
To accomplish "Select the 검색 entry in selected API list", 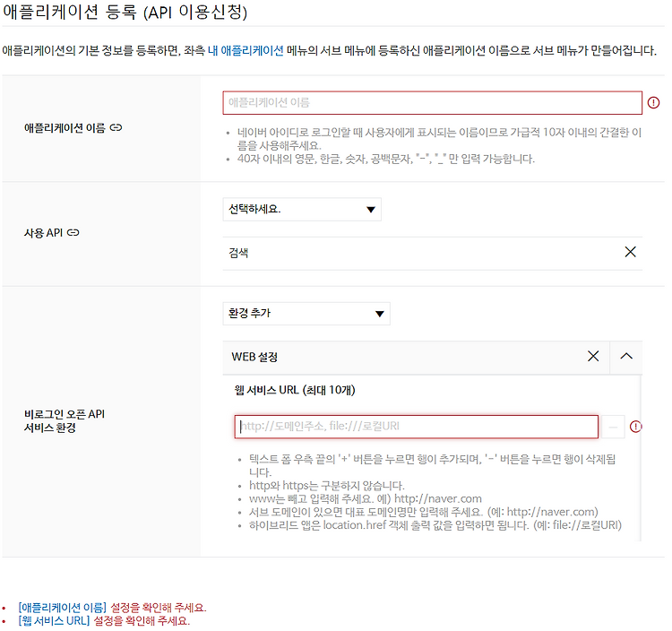I will tap(238, 253).
